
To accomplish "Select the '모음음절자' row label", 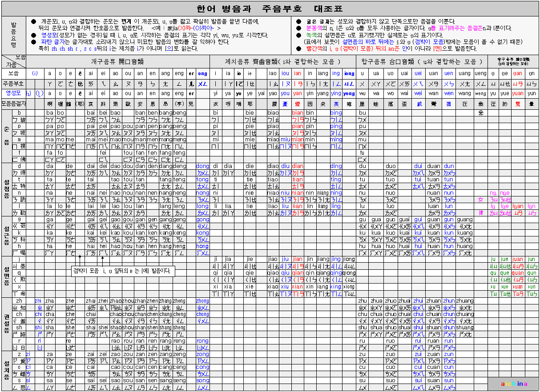I will (13, 103).
